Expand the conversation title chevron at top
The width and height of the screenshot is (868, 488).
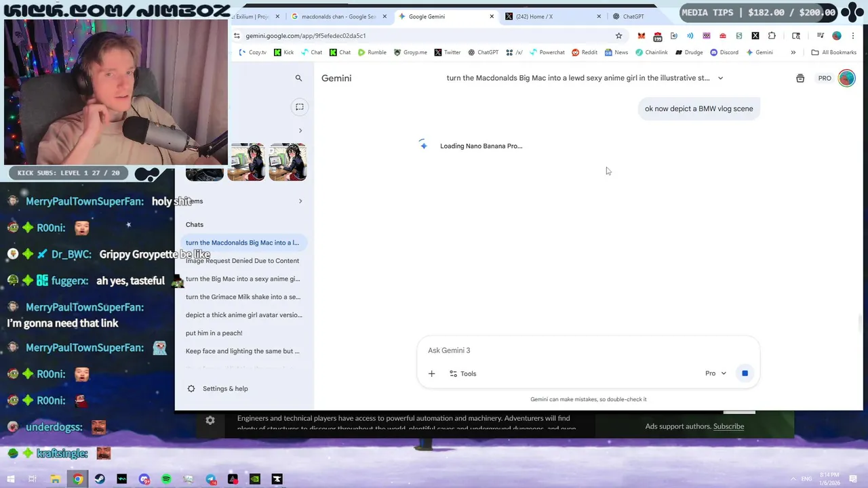[x=720, y=78]
